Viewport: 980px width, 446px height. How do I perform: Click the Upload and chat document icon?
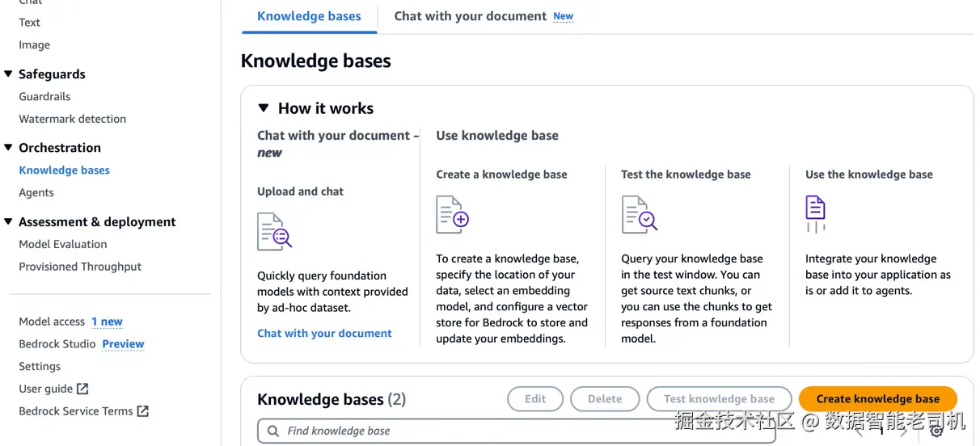pos(274,231)
